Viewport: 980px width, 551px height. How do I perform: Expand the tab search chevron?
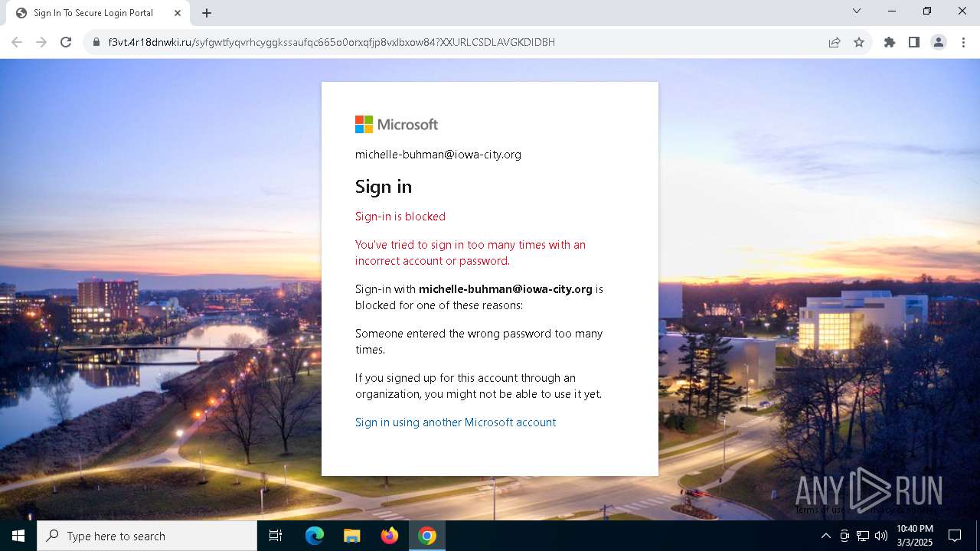[857, 11]
